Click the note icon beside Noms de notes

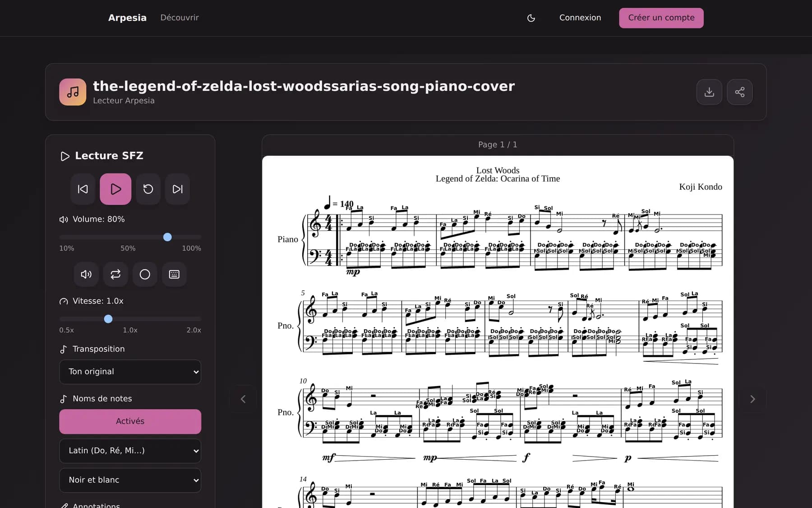pyautogui.click(x=64, y=399)
